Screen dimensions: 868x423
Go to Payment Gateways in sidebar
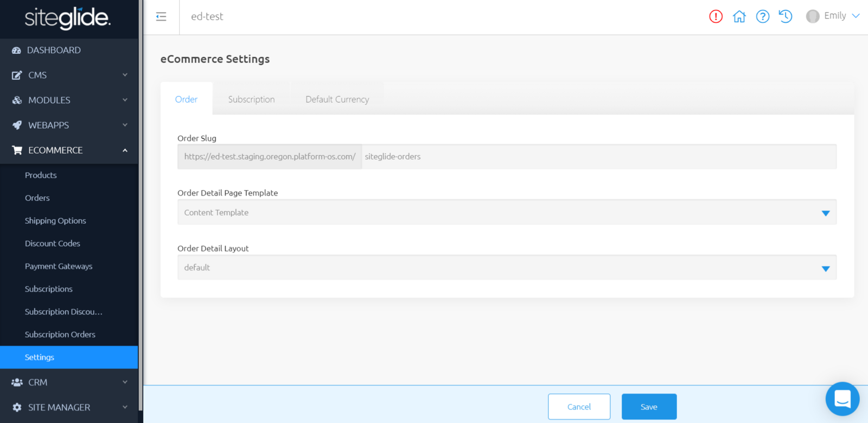click(x=59, y=266)
